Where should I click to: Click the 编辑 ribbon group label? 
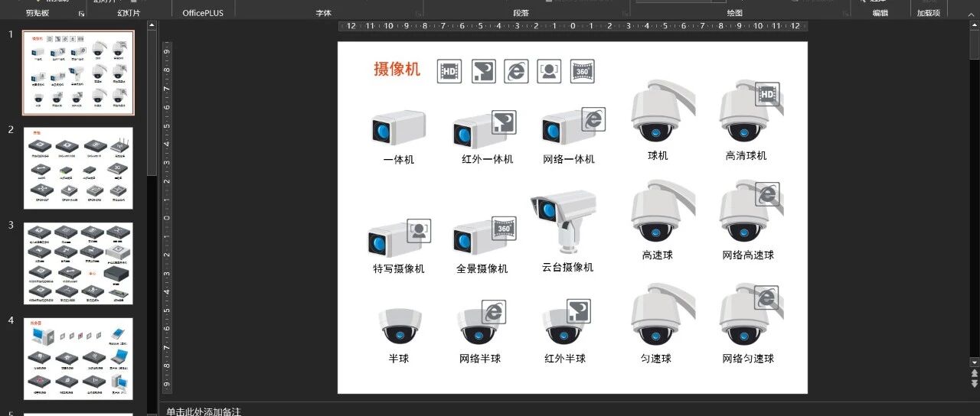tap(880, 13)
